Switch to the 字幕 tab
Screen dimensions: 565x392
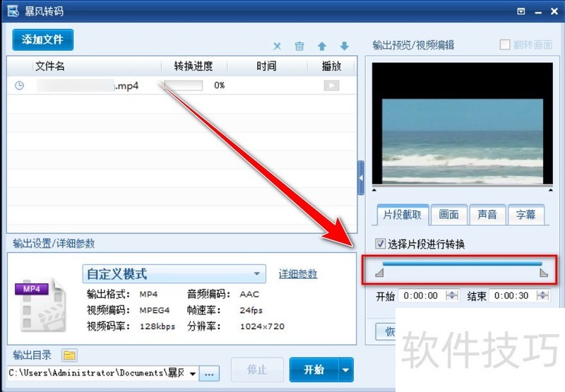click(x=525, y=215)
